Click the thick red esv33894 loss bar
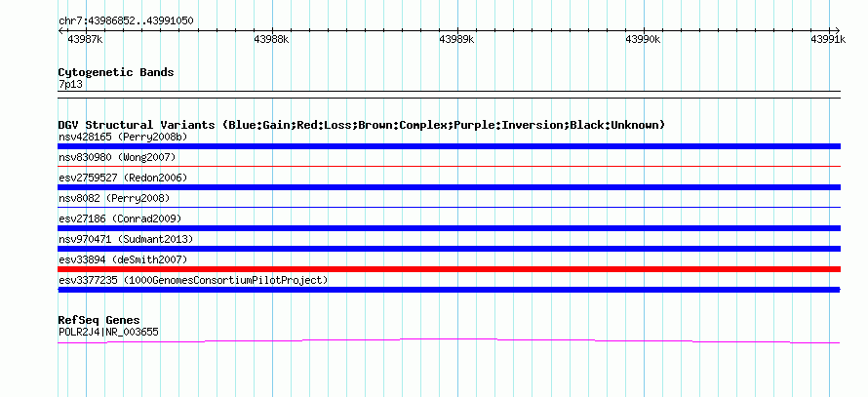Viewport: 868px width, 397px height. pyautogui.click(x=449, y=269)
